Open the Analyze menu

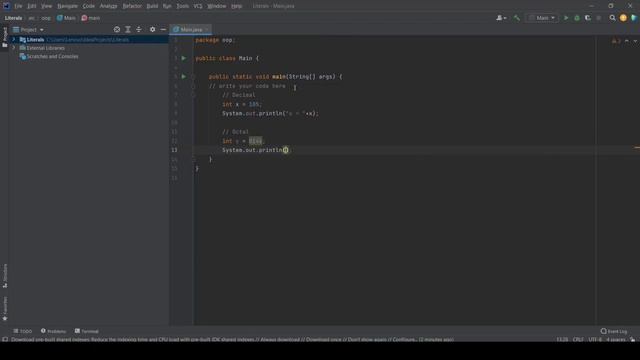[109, 6]
